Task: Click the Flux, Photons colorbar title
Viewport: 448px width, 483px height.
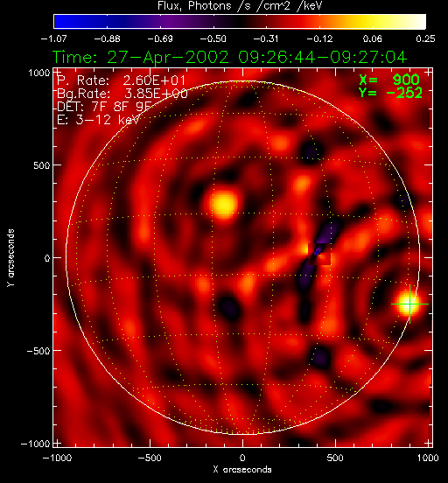Action: coord(240,5)
